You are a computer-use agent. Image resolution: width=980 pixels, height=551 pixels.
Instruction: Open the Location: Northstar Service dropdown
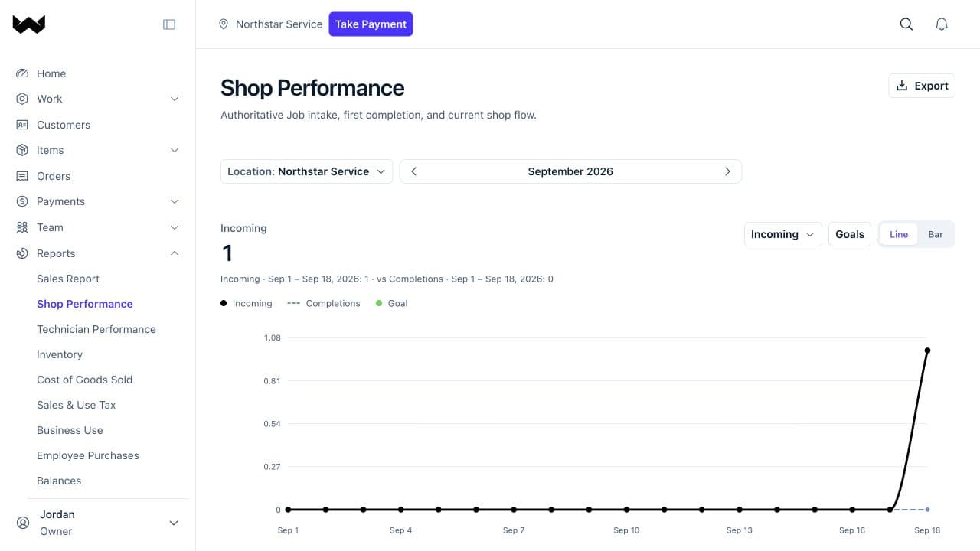click(x=306, y=171)
